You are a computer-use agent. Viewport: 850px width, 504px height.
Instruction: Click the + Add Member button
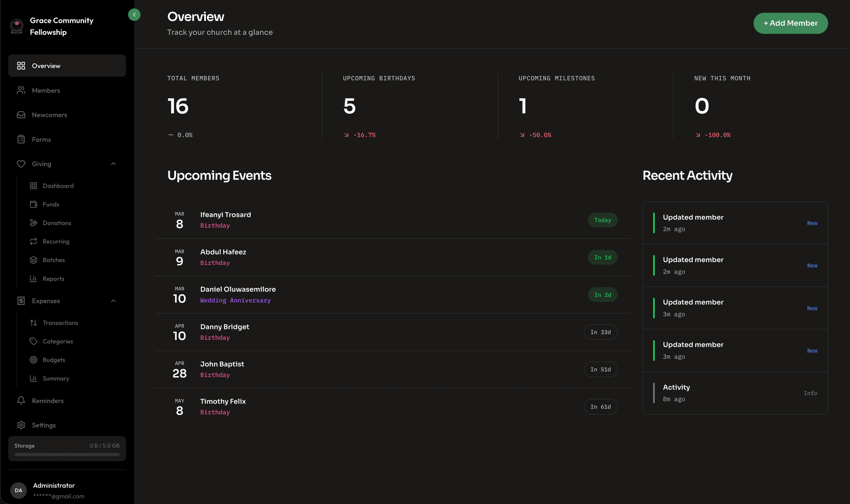pos(790,23)
